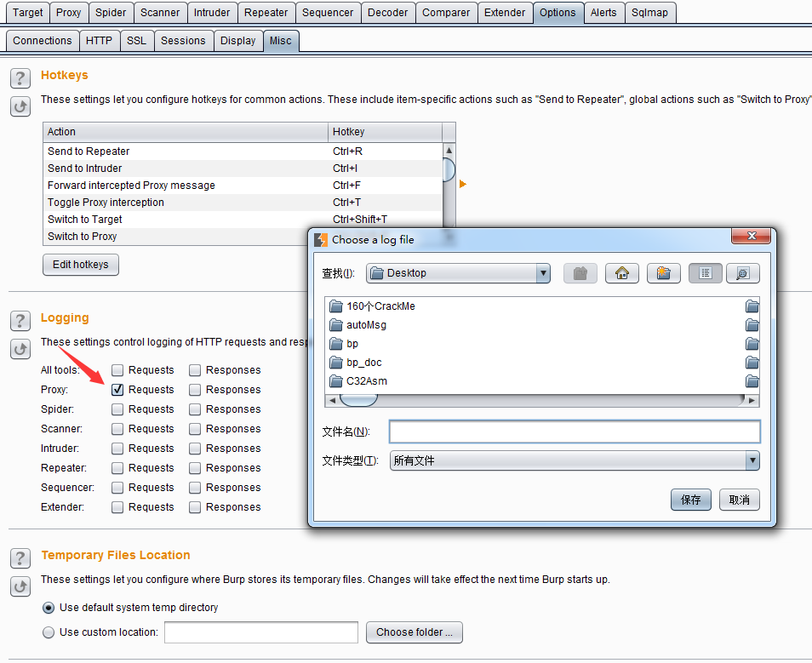Open the SSL options sub-tab

[136, 41]
